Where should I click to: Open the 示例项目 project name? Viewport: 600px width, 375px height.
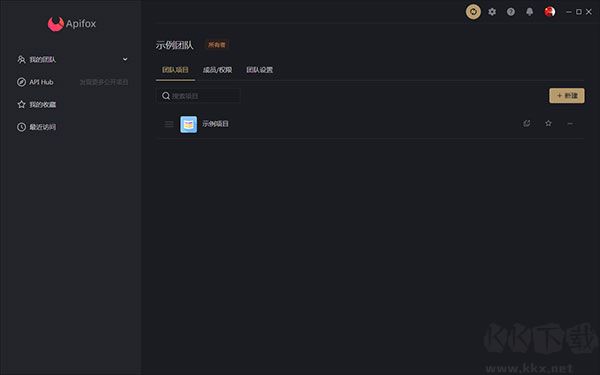coord(215,124)
